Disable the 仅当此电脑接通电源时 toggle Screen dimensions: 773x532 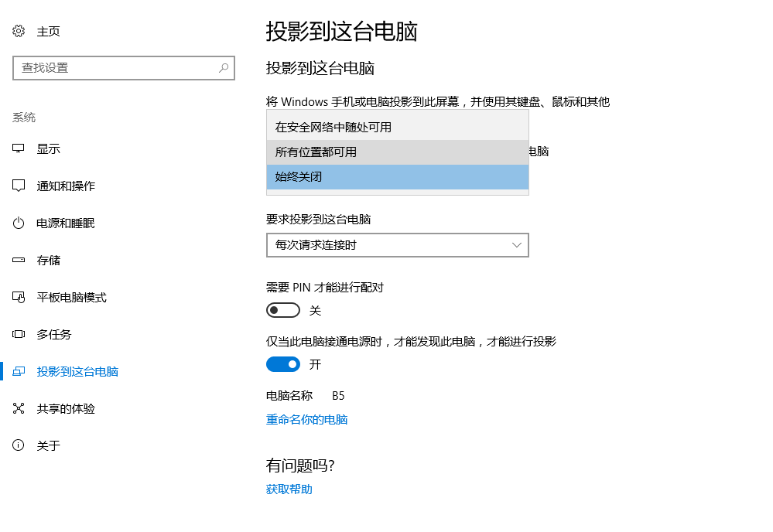(x=282, y=363)
